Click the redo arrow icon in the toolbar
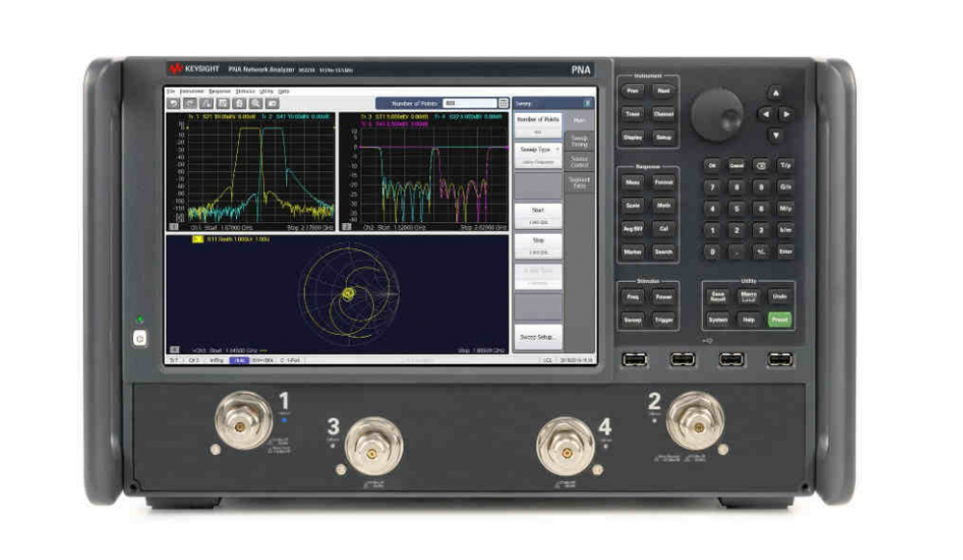963x560 pixels. [x=191, y=104]
